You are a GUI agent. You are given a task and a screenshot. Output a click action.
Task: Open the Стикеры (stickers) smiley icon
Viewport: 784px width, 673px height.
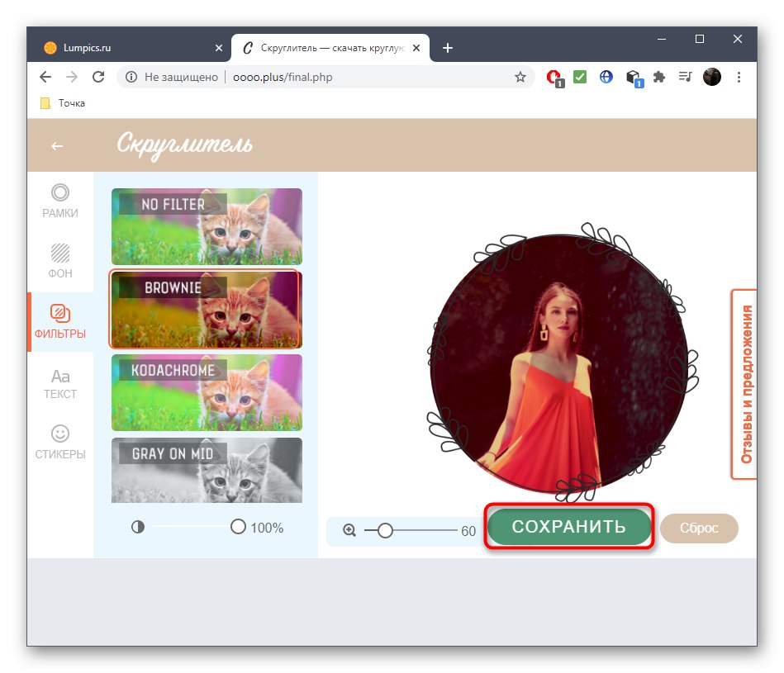tap(60, 442)
